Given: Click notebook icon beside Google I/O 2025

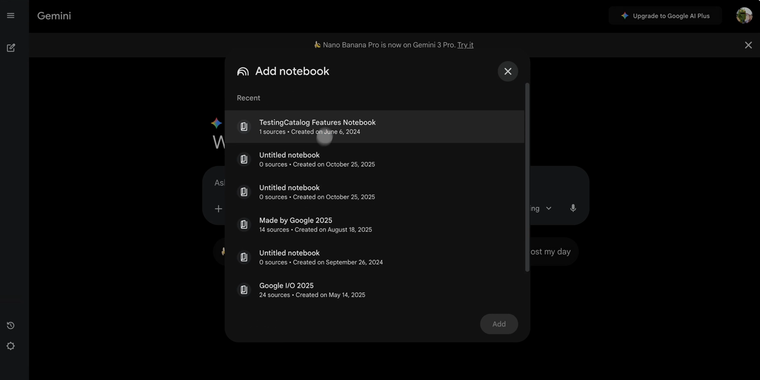Looking at the screenshot, I should coord(244,290).
